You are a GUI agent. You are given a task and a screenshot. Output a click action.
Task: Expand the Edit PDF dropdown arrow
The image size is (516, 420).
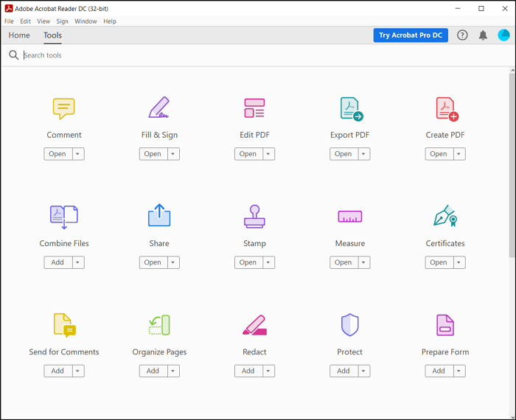pyautogui.click(x=268, y=154)
